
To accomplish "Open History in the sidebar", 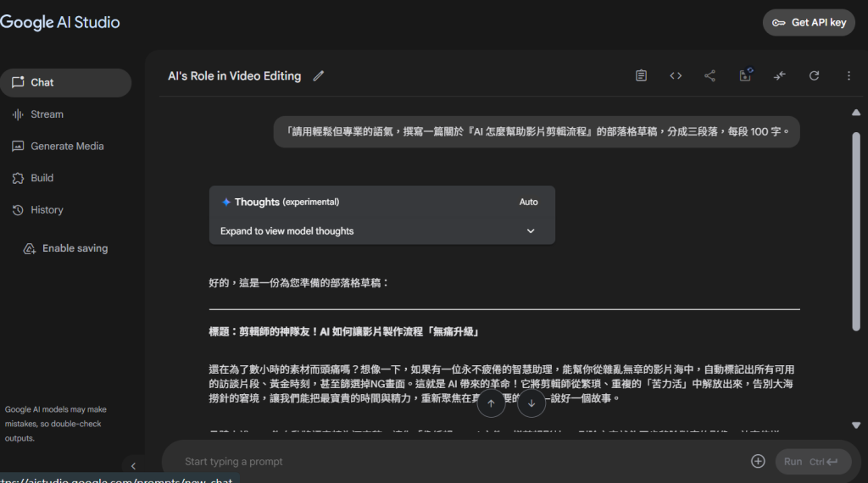I will click(47, 210).
